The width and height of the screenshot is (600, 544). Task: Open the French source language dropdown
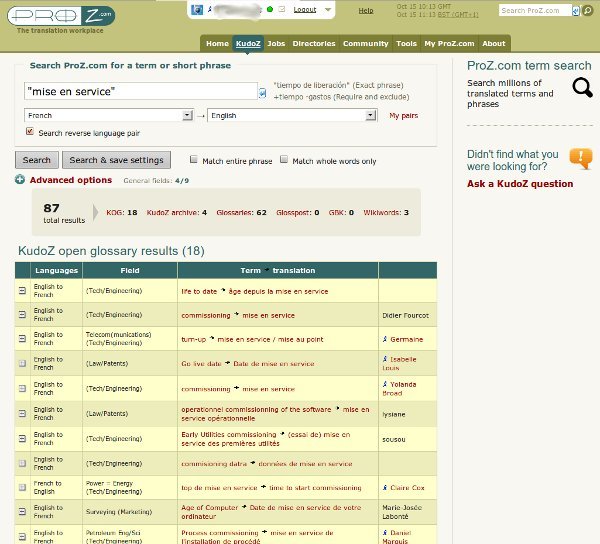(108, 115)
